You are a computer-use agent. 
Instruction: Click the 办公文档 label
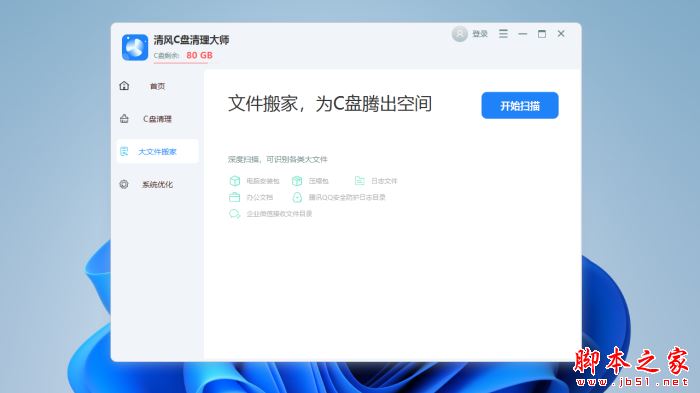[x=260, y=197]
